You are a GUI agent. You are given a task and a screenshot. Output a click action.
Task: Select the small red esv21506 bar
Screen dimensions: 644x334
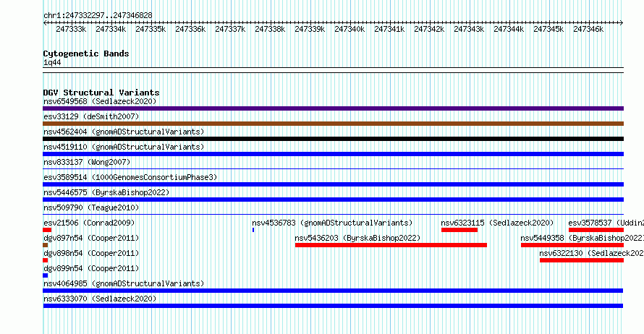tap(47, 230)
